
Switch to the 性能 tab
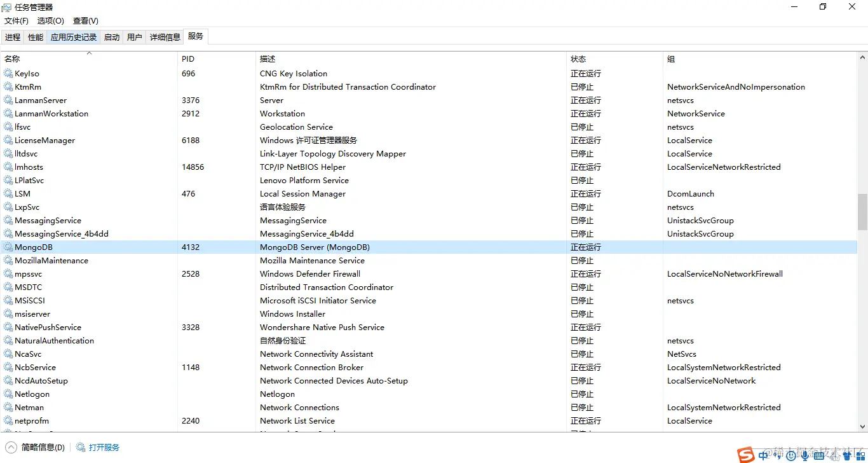coord(36,38)
